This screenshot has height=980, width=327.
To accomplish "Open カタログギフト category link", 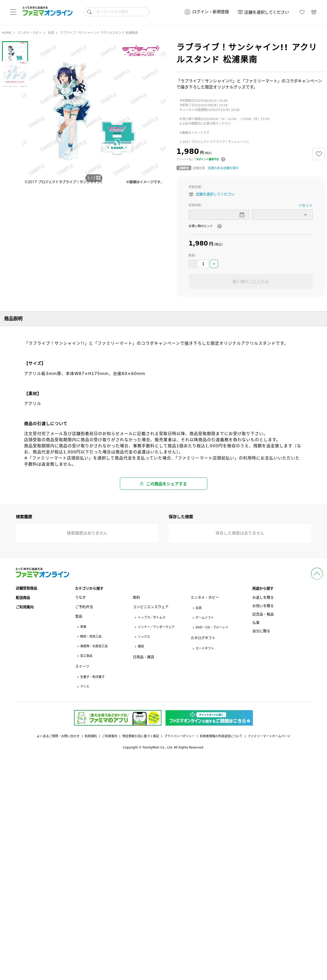I will 203,638.
